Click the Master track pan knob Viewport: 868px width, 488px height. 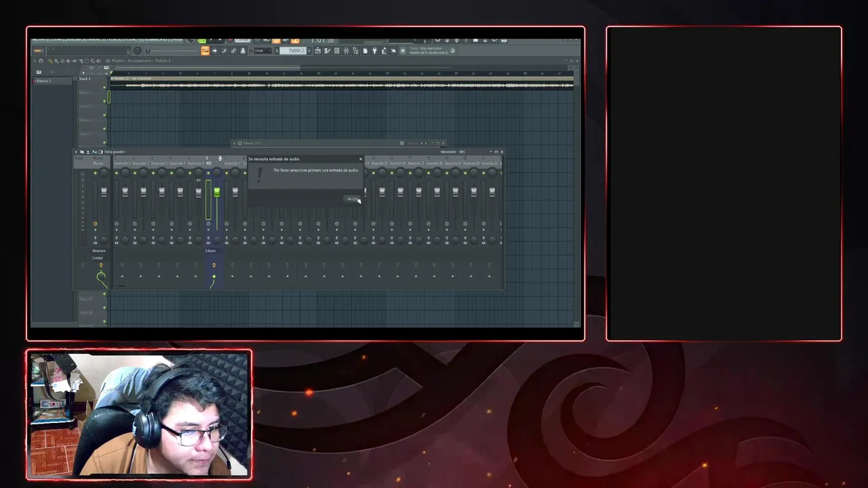coord(104,173)
